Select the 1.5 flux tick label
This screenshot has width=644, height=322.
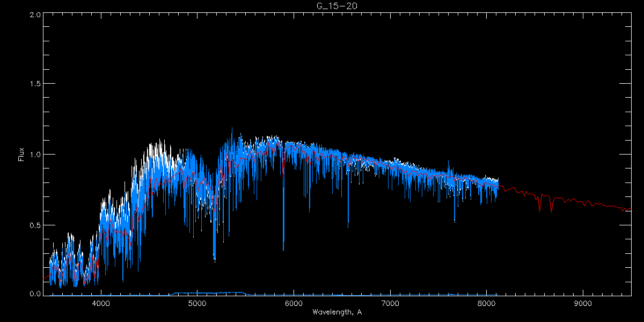(x=35, y=84)
